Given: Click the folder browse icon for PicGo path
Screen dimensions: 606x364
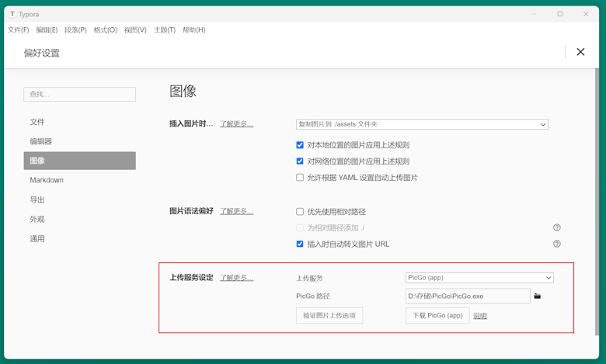Looking at the screenshot, I should [538, 296].
